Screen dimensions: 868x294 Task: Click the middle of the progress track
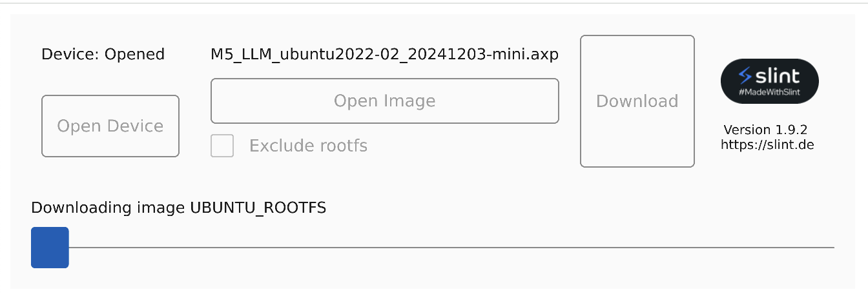click(433, 247)
